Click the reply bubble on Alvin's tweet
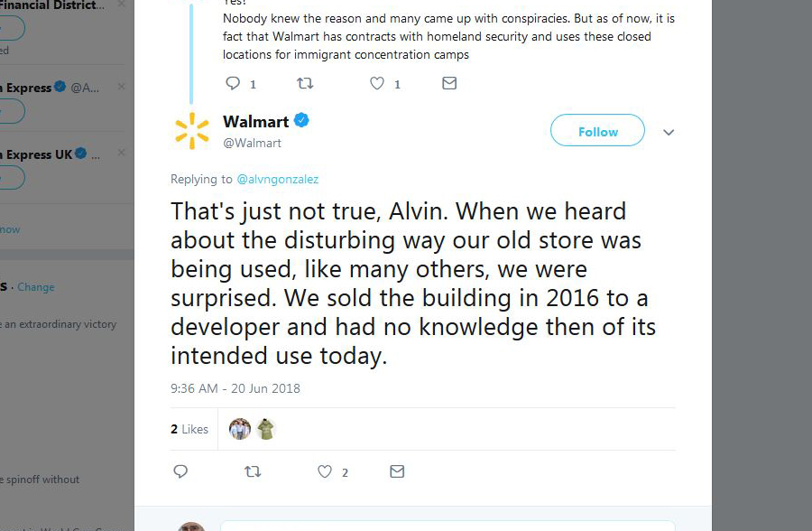Image resolution: width=812 pixels, height=531 pixels. 234,83
